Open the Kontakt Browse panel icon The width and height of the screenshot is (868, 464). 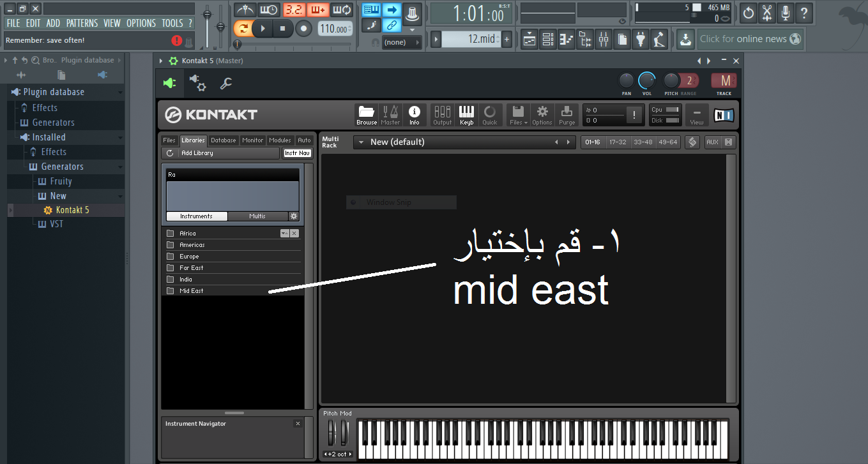(x=367, y=115)
